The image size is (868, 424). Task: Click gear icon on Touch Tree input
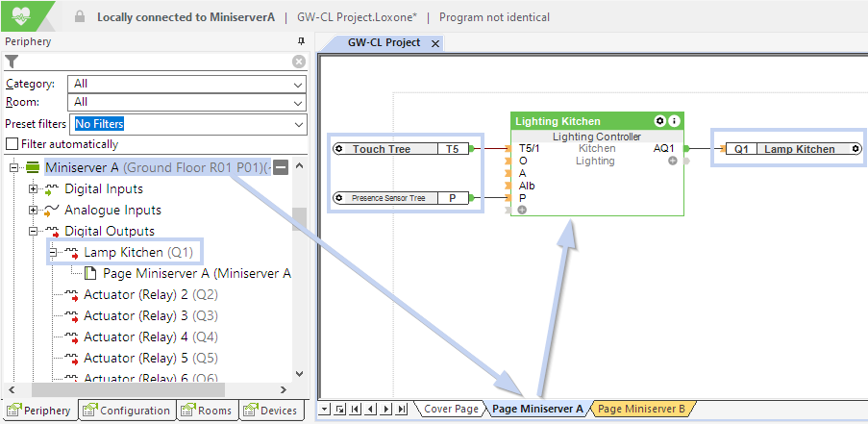click(x=339, y=149)
